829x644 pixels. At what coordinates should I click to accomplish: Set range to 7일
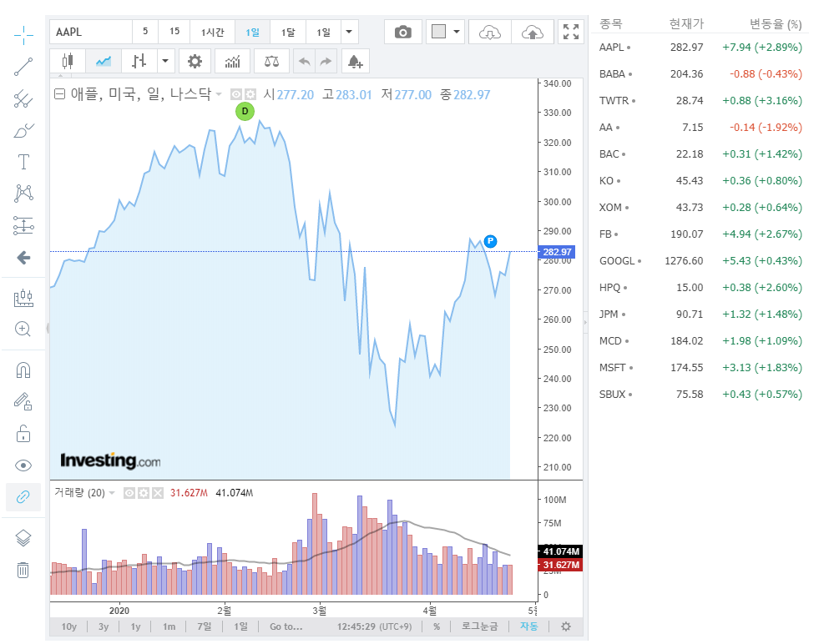[x=204, y=626]
